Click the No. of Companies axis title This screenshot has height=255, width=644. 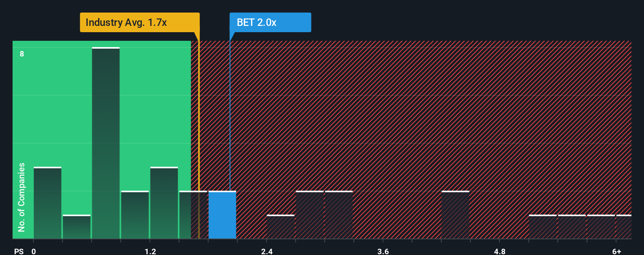tap(22, 197)
